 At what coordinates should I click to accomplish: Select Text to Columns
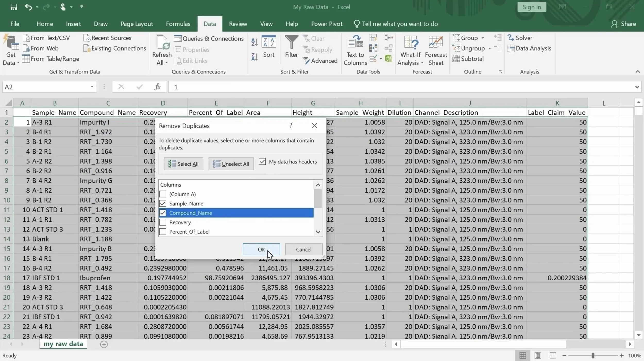click(x=355, y=50)
